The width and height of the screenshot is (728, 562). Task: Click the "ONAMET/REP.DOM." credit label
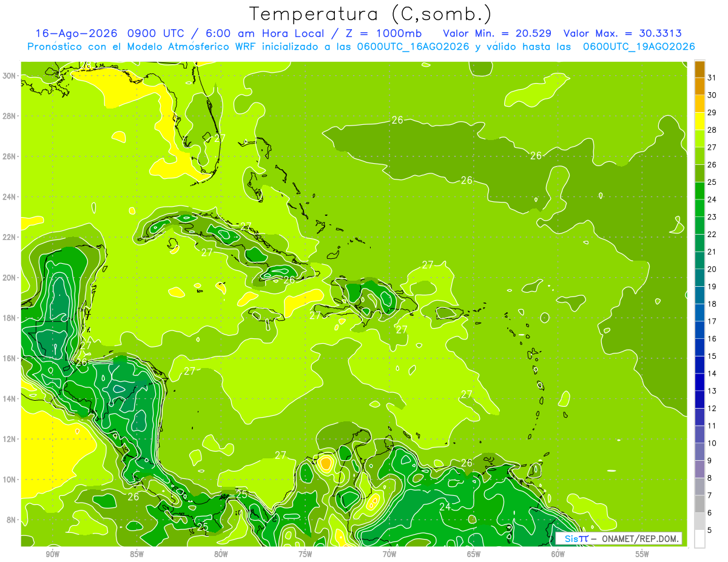639,538
